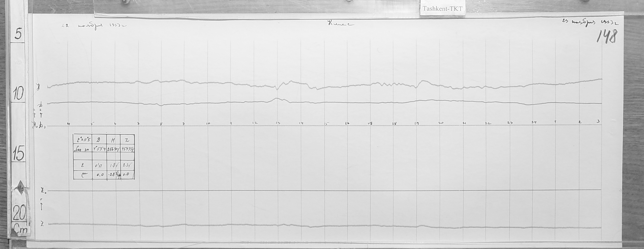The image size is (644, 249).
Task: Click the hour 13 time marker
Action: tap(278, 123)
